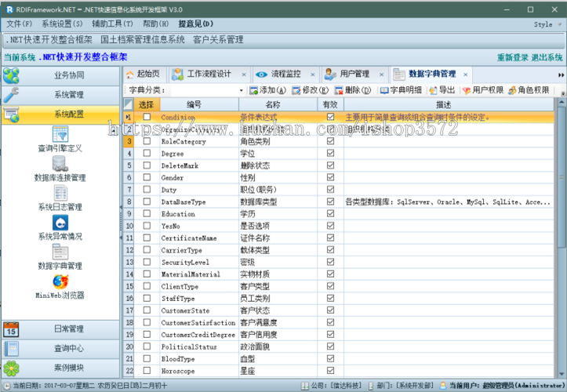
Task: Click the 业务协同 globe icon
Action: 11,75
